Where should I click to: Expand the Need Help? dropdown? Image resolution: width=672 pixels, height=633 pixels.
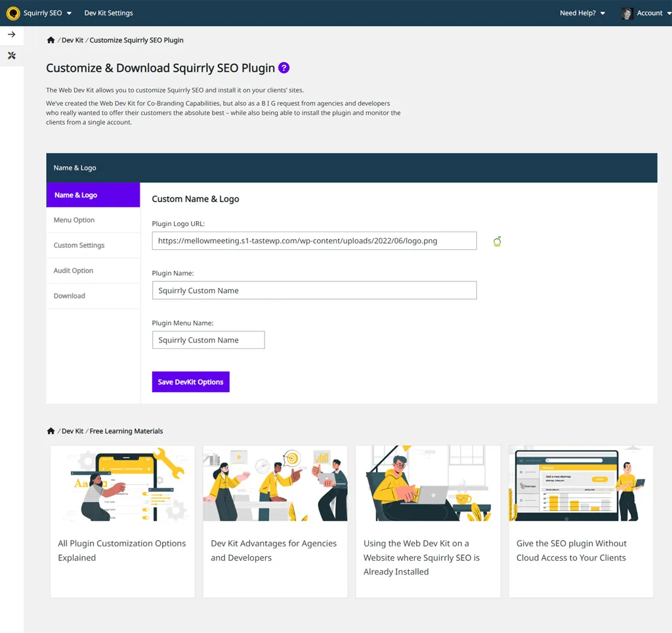tap(583, 13)
